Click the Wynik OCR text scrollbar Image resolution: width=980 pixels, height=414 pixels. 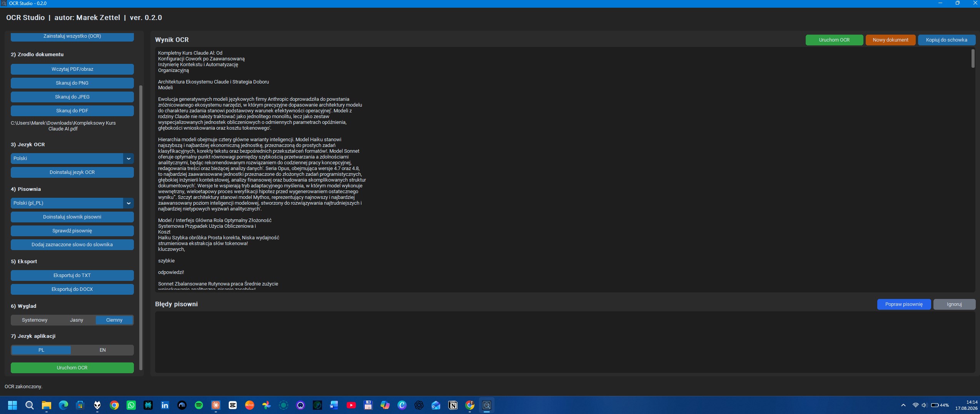tap(973, 58)
